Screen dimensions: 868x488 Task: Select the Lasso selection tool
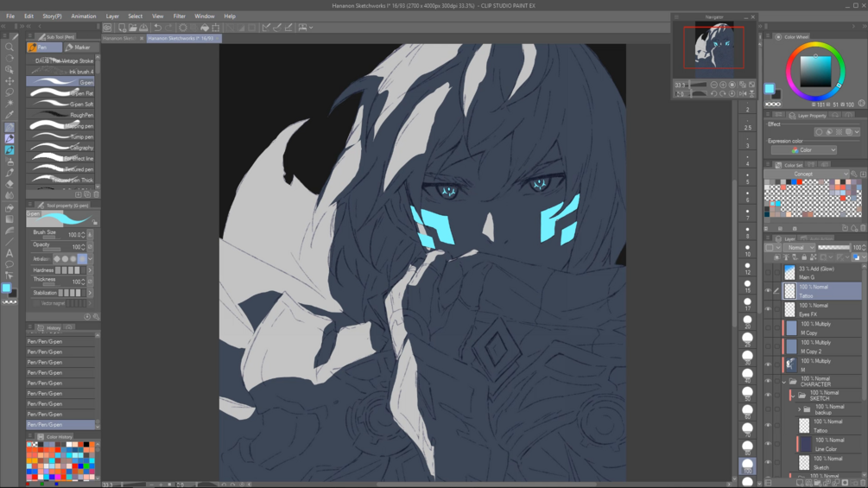click(x=10, y=92)
